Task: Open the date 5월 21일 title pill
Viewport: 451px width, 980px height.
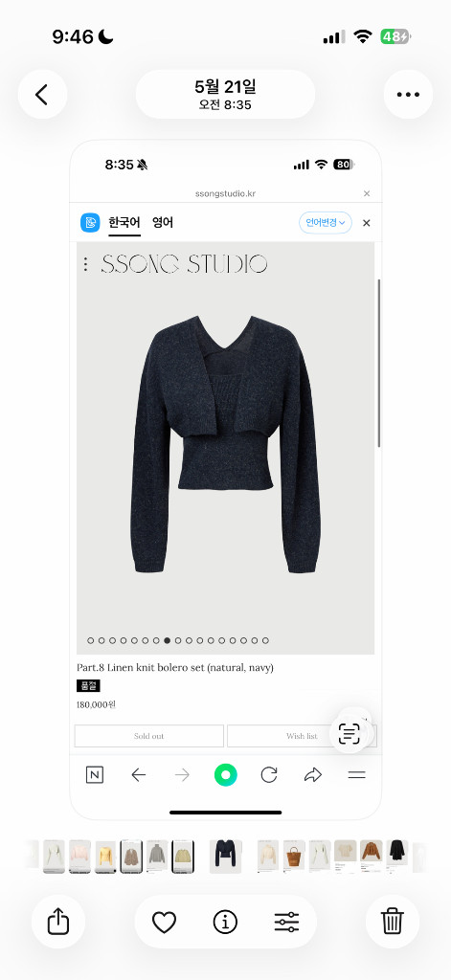Action: tap(225, 95)
